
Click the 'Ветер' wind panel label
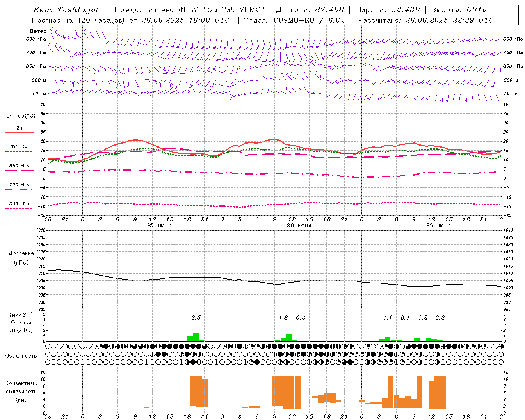(38, 31)
